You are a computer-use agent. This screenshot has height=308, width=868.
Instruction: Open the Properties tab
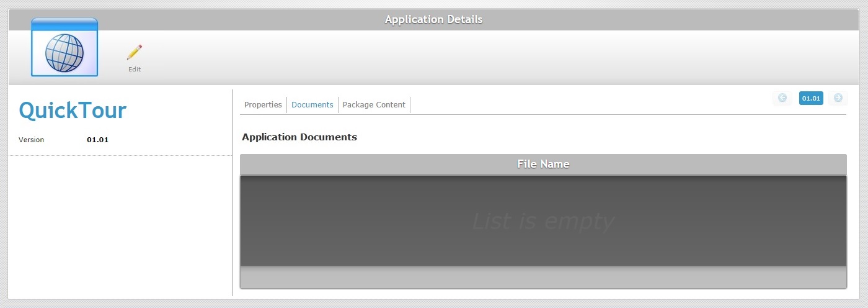[263, 105]
